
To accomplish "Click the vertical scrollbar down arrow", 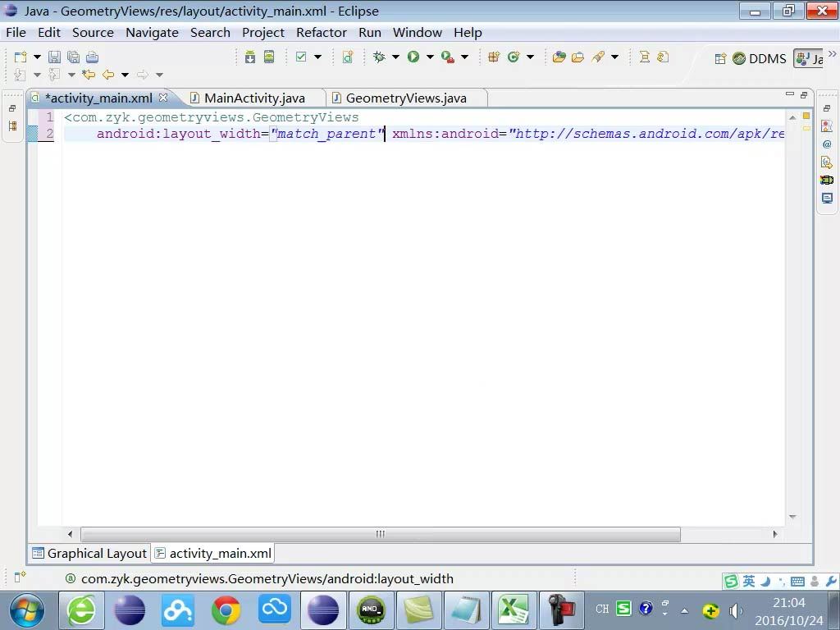I will click(793, 517).
